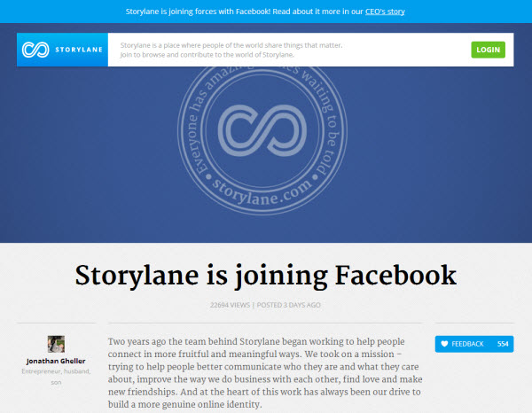Click the STORYLANE wordmark in header

click(79, 50)
